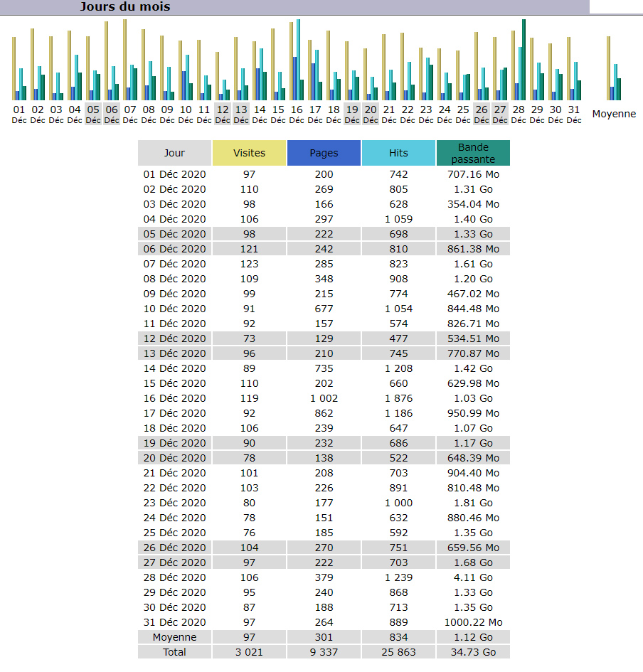Select table row "14 Déc 2020"
Image resolution: width=643 pixels, height=672 pixels.
click(324, 368)
